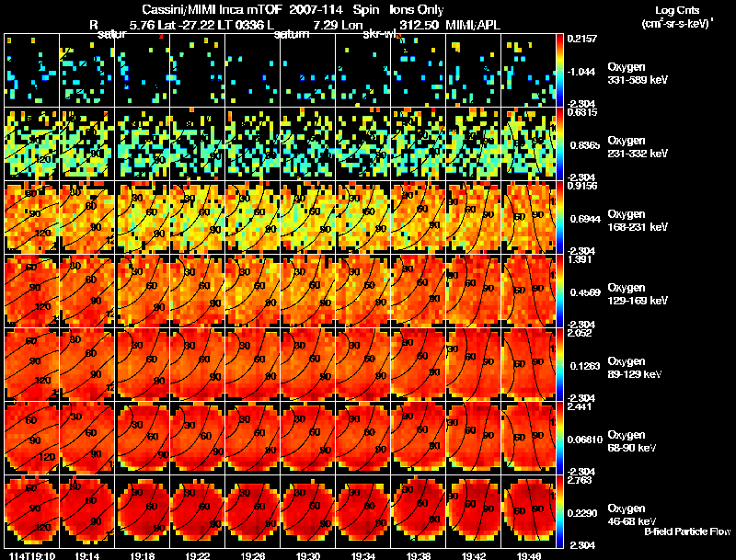Screen dimensions: 736x560
Task: Click the '-1.044' colorbar midpoint value
Action: click(x=581, y=72)
